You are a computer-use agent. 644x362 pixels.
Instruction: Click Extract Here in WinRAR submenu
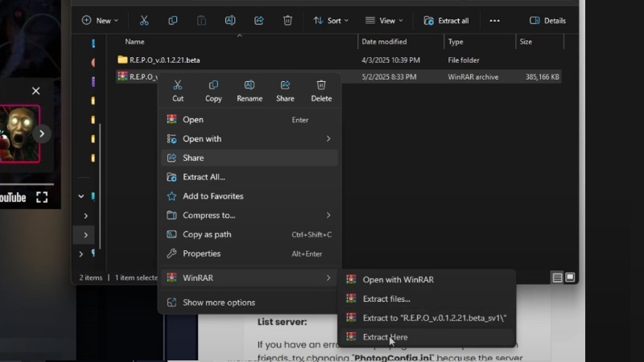[426, 337]
